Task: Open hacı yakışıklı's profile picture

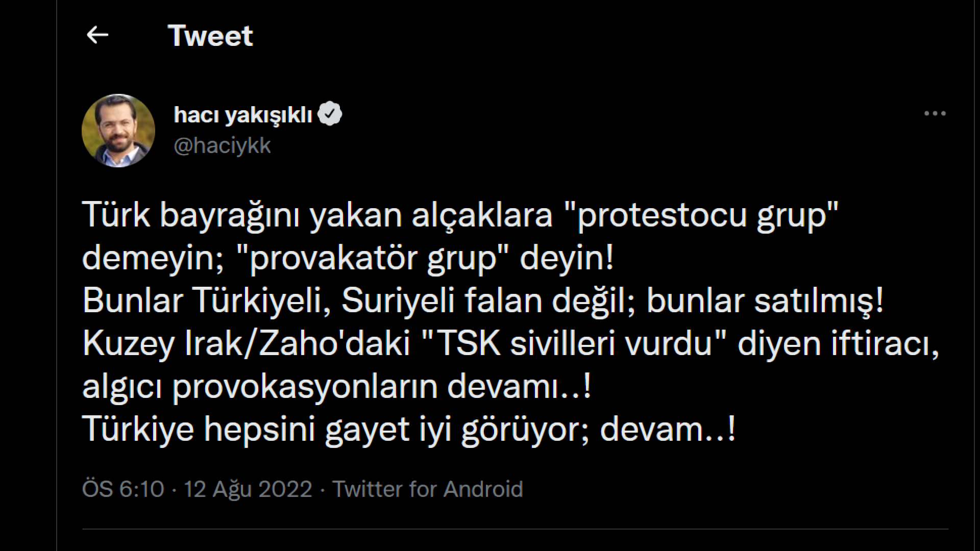Action: [x=118, y=131]
